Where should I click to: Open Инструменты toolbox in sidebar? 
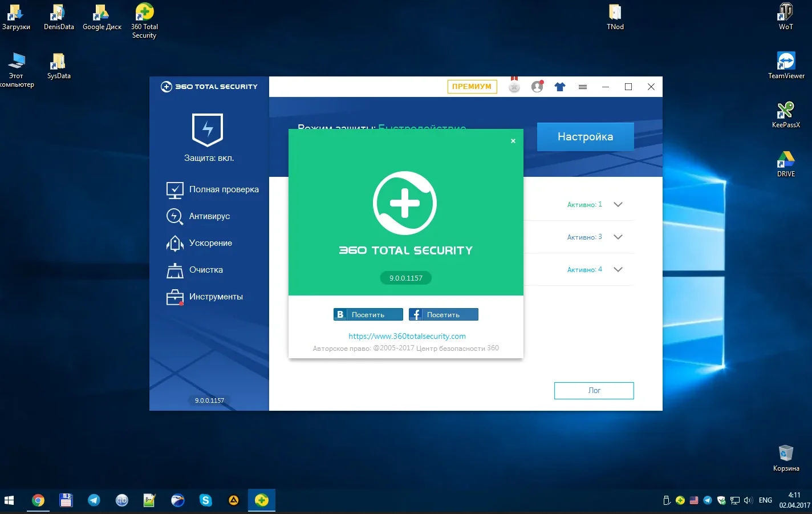(x=205, y=297)
